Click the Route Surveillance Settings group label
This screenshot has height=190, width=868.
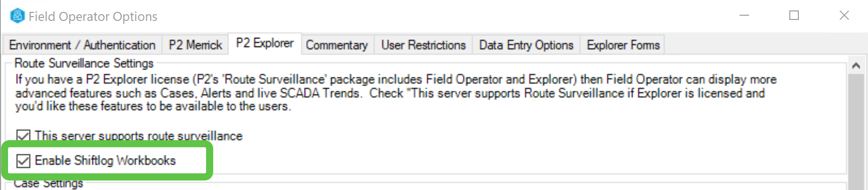click(x=84, y=63)
